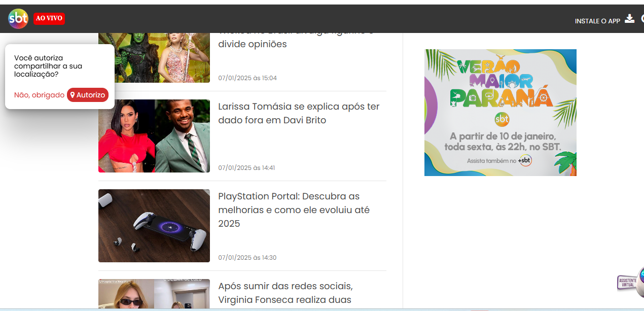Click the Verão Maior Paraná ad banner
The width and height of the screenshot is (644, 311).
500,113
